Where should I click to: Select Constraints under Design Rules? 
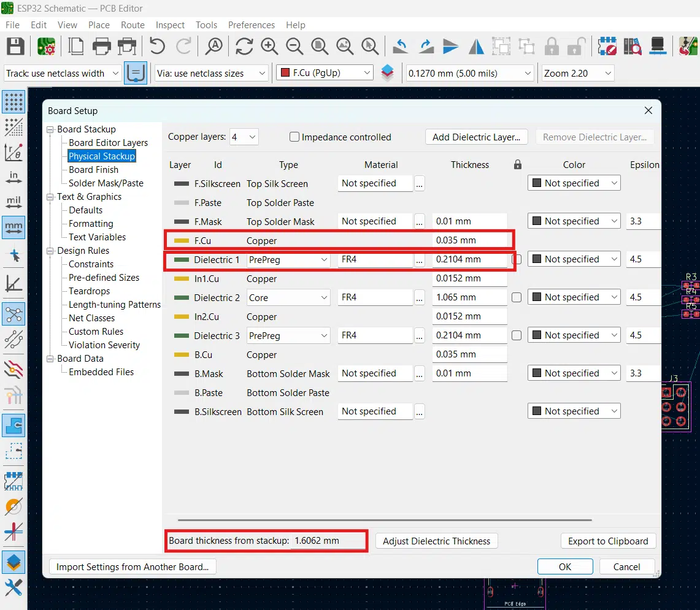click(91, 264)
